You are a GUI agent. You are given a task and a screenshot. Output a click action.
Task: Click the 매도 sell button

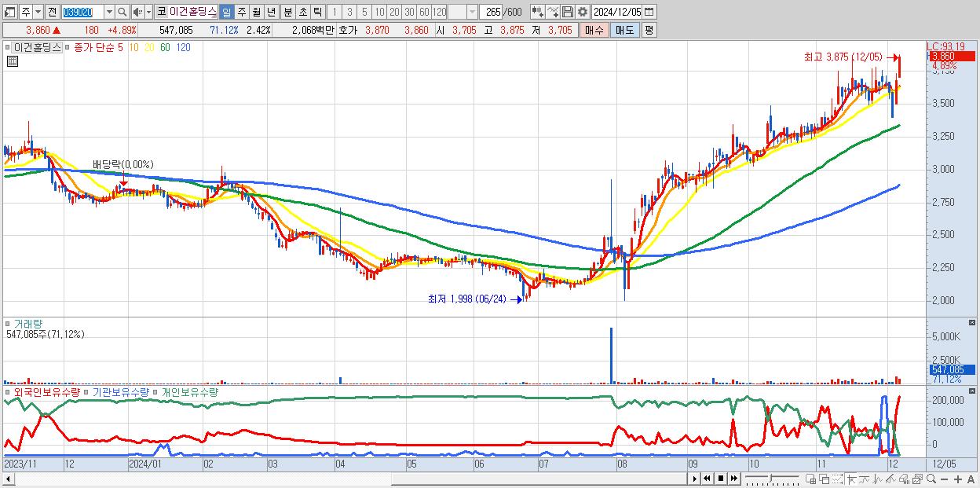coord(624,30)
